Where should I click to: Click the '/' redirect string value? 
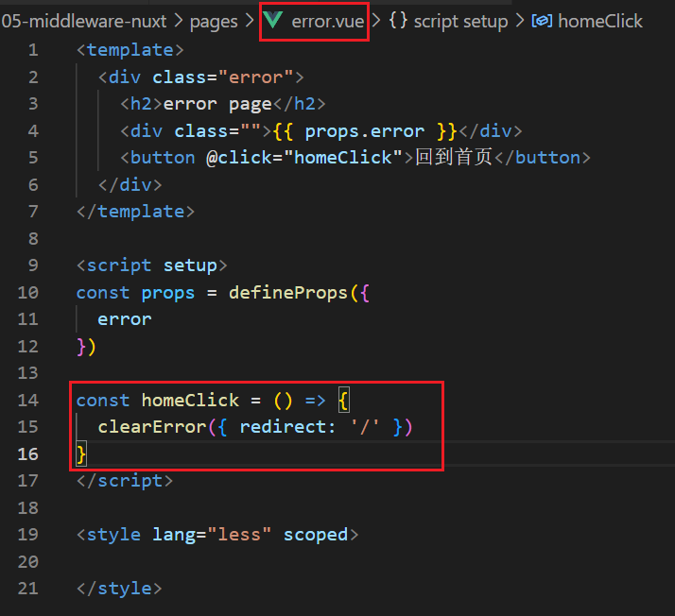tap(365, 427)
